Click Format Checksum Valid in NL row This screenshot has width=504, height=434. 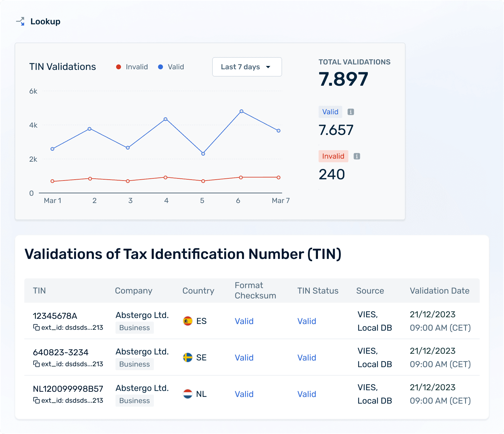coord(244,394)
